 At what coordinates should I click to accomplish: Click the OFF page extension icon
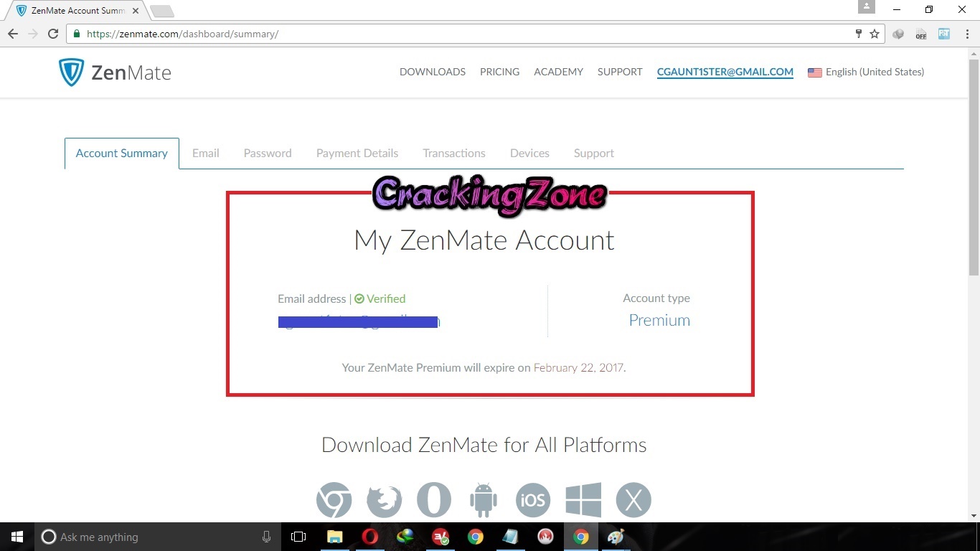tap(921, 34)
